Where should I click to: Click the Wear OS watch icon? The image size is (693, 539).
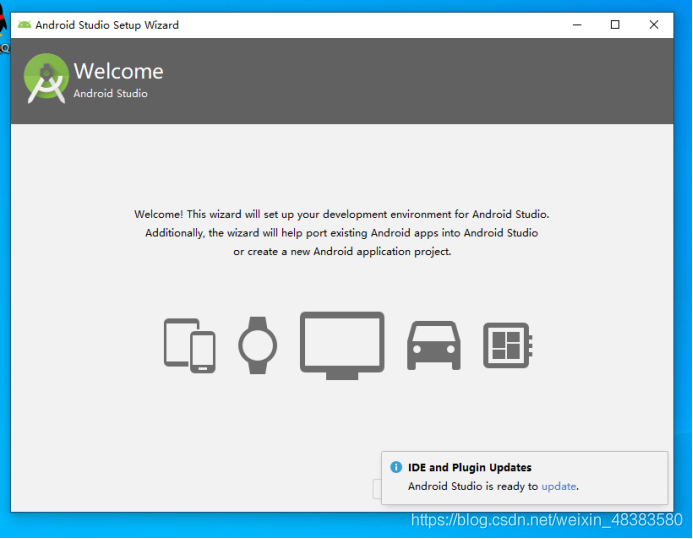258,345
